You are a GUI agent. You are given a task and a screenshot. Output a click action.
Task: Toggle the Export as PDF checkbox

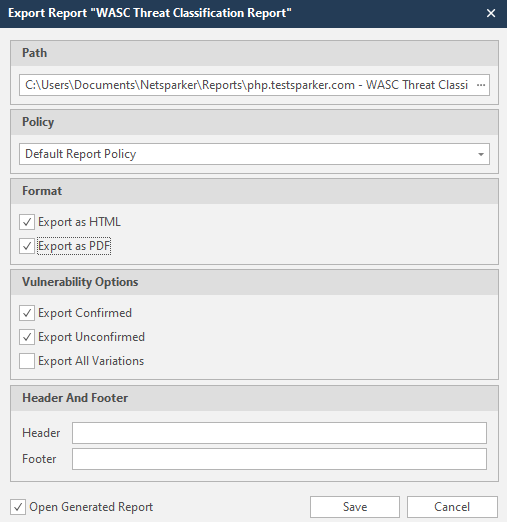[x=27, y=246]
